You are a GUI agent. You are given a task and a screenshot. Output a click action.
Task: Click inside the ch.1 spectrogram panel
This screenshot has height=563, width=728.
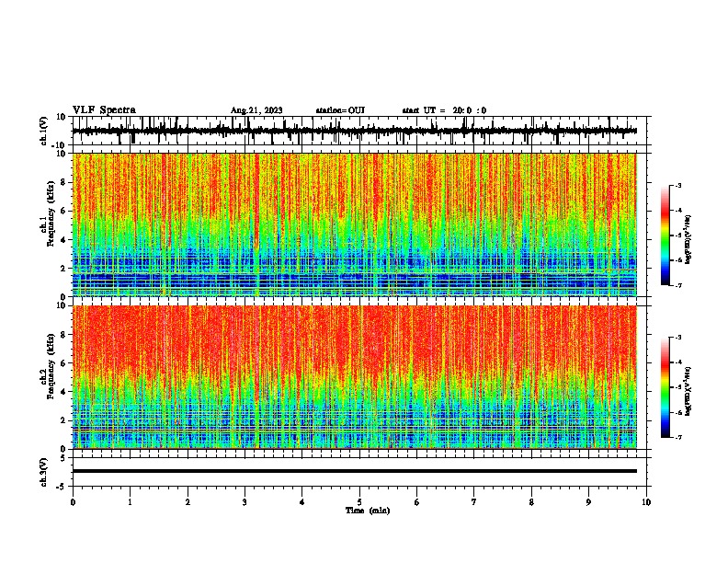(354, 224)
